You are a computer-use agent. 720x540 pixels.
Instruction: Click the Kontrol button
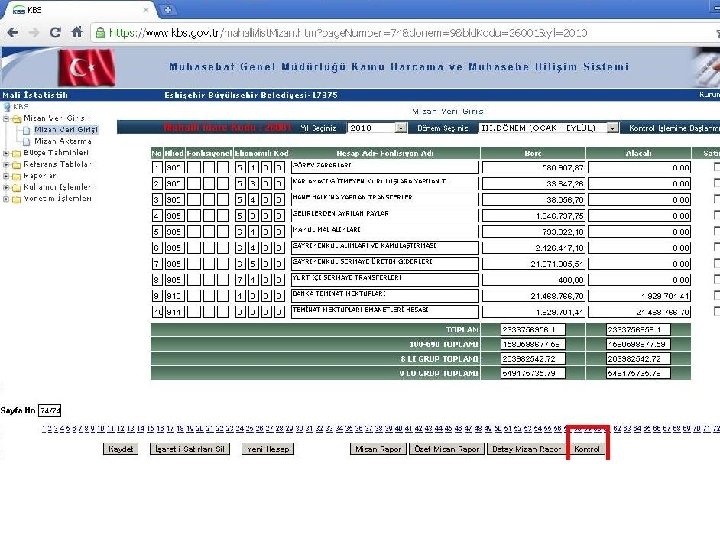pyautogui.click(x=587, y=449)
